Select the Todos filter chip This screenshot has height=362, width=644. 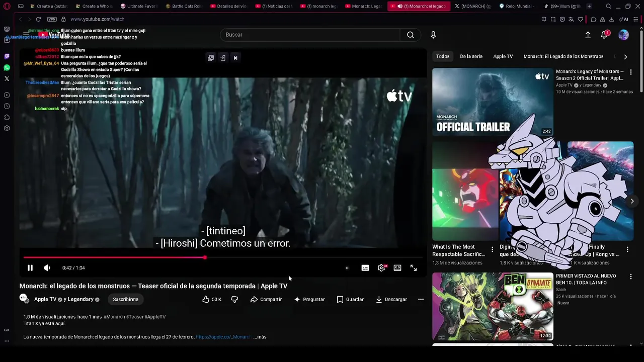(443, 56)
